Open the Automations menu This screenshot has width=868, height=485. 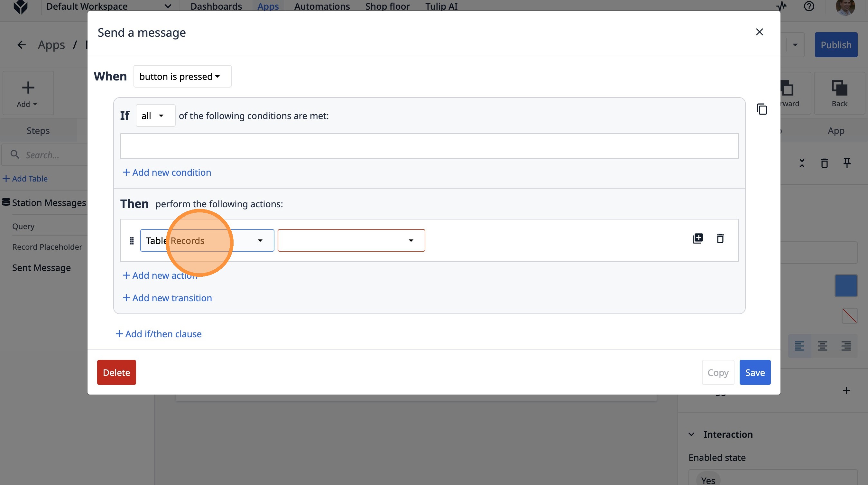(x=322, y=6)
